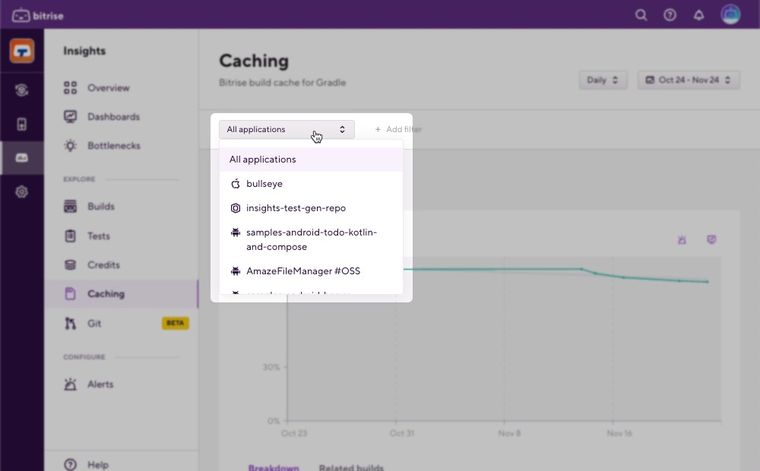This screenshot has height=471, width=760.
Task: Select insights-test-gen-repo application
Action: point(311,208)
